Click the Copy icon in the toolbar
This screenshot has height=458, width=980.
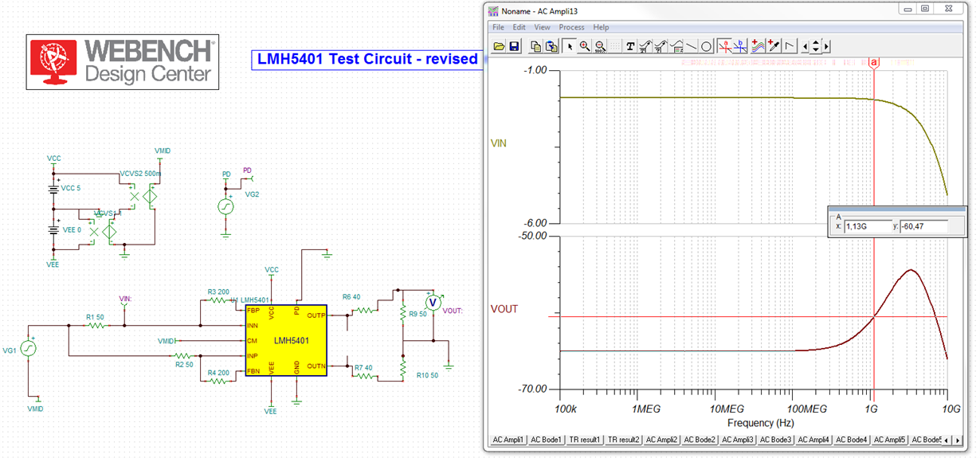point(536,46)
